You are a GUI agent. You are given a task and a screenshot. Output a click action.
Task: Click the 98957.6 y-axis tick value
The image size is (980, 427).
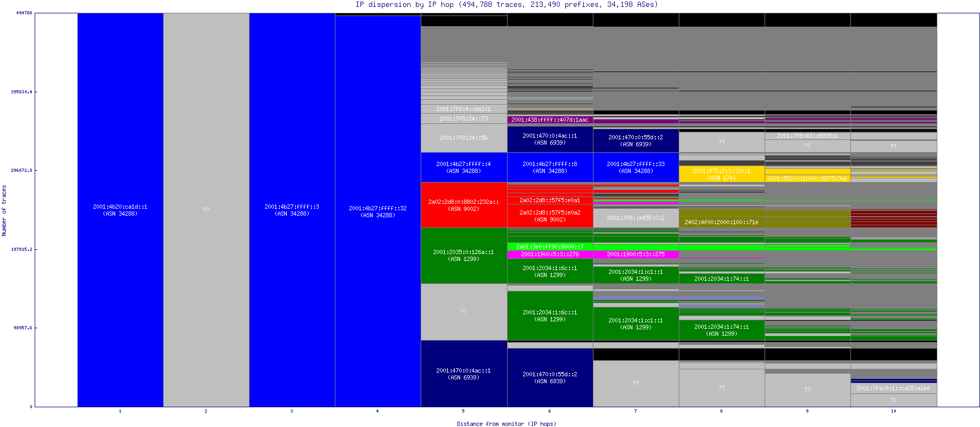[23, 328]
